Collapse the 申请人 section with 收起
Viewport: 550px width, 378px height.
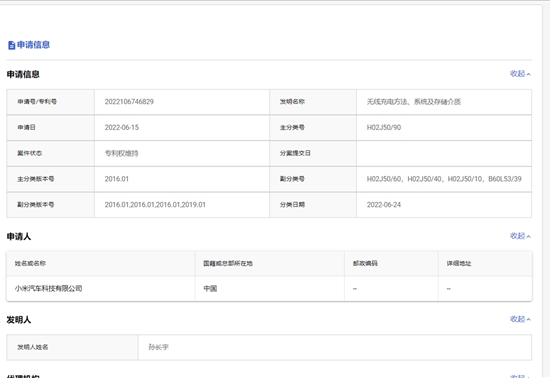click(x=520, y=236)
